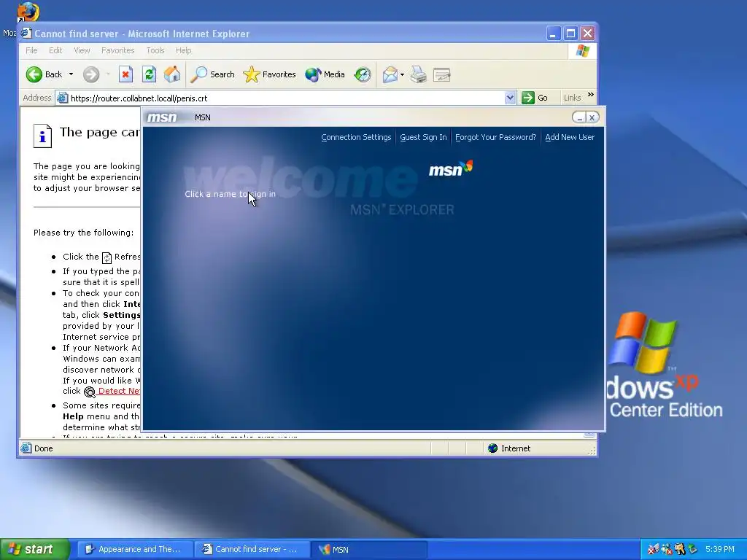Click the third system tray icon
747x560 pixels.
point(679,549)
